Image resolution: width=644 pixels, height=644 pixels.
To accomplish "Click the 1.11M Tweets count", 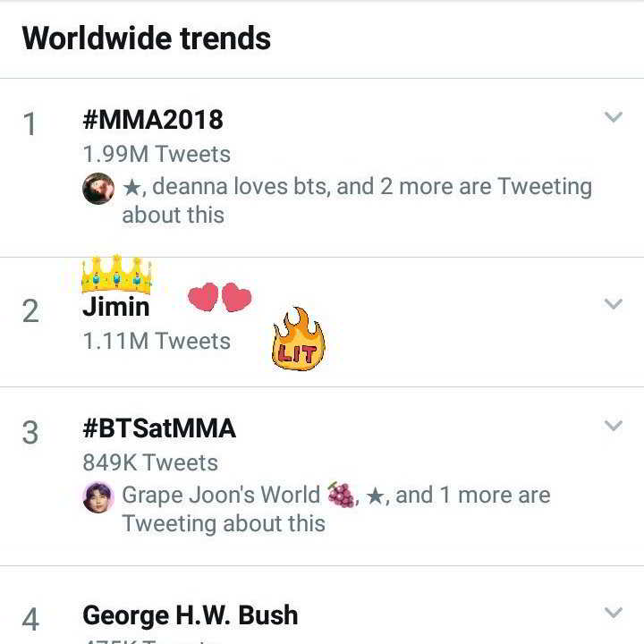I will coord(157,341).
